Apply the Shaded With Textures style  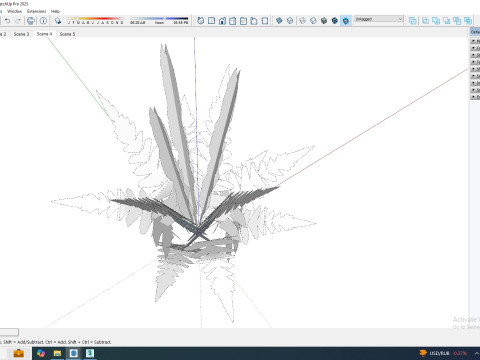[335, 21]
